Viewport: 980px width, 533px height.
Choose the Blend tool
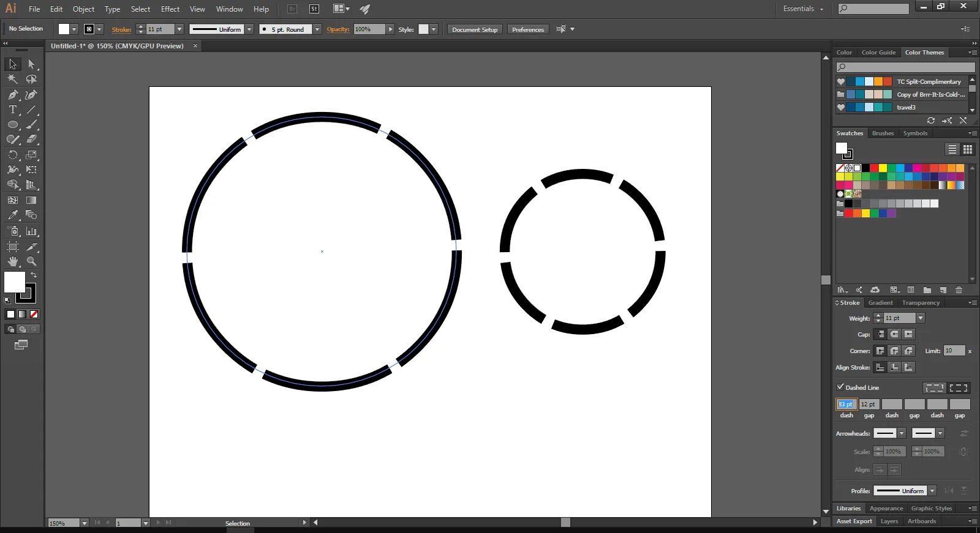(x=31, y=215)
